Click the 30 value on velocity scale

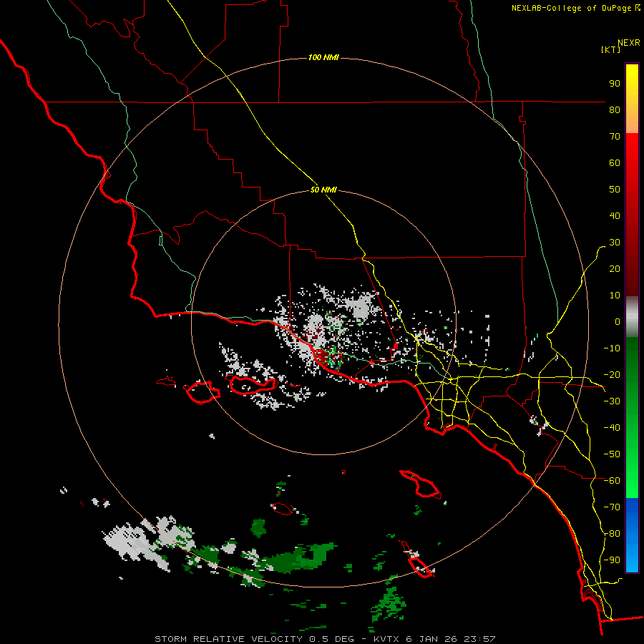(615, 243)
